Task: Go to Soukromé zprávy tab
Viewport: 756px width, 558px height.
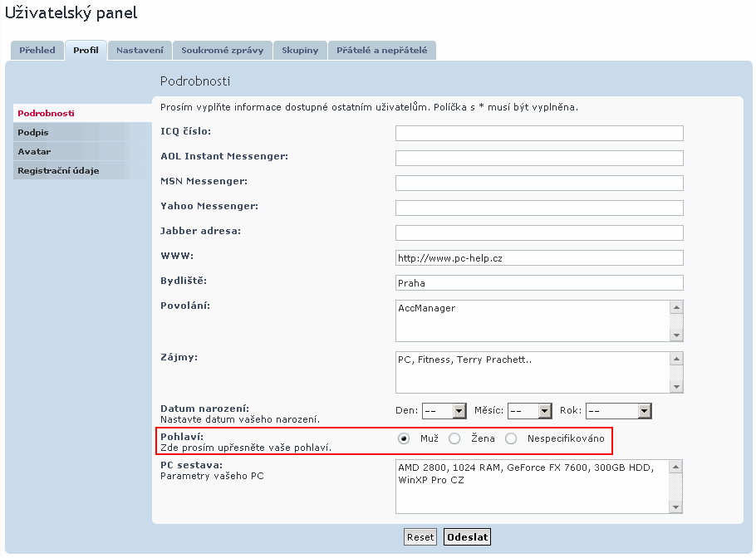Action: [x=222, y=51]
